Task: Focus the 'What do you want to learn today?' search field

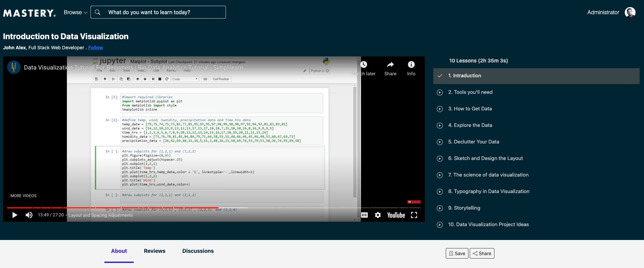Action: pos(158,12)
